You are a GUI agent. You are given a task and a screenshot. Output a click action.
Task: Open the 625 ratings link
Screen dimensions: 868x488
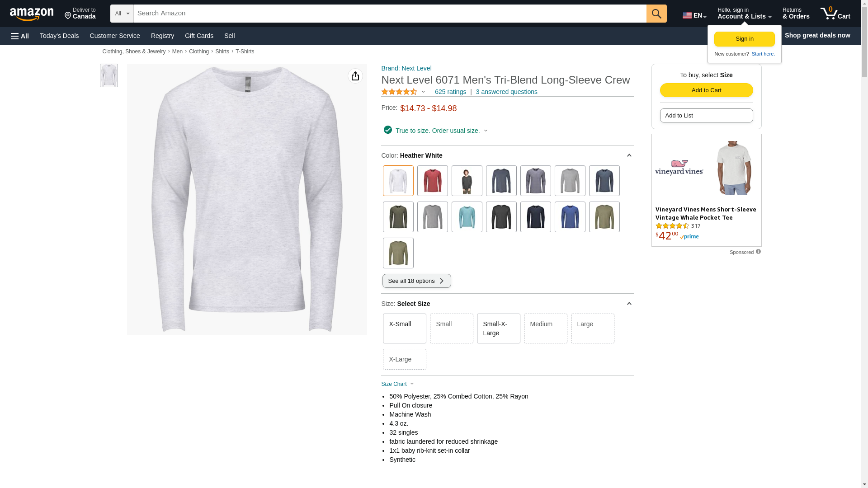click(x=450, y=92)
